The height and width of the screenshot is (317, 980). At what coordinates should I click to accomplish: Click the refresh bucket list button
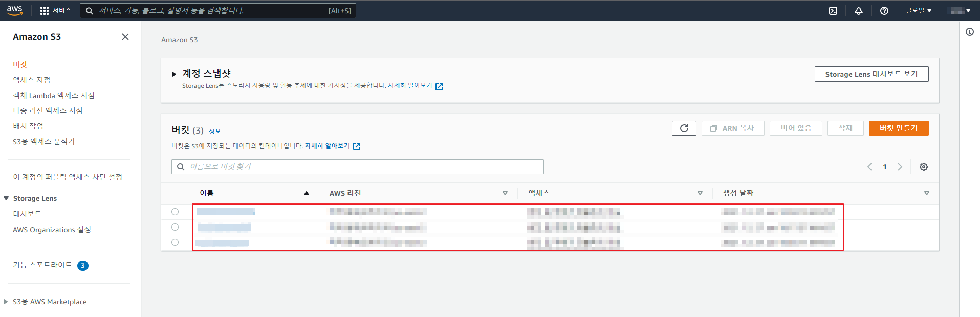[684, 128]
